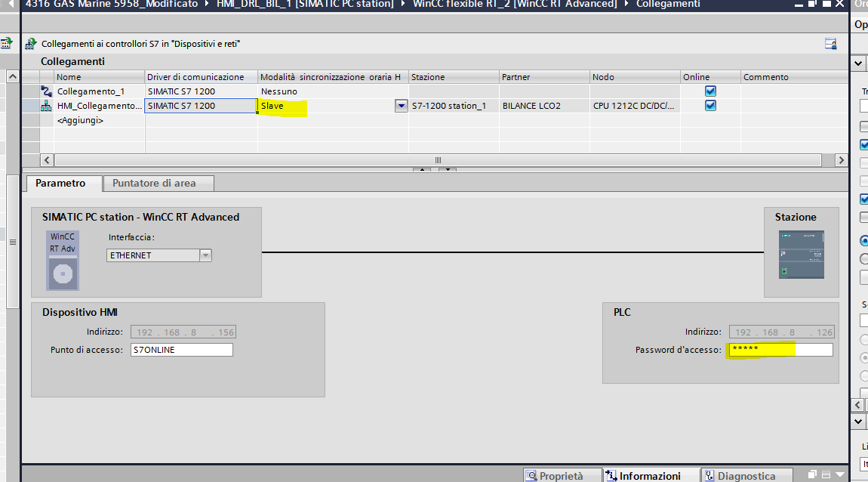Open the Slave synchronization mode dropdown
The image size is (868, 482).
click(x=402, y=106)
